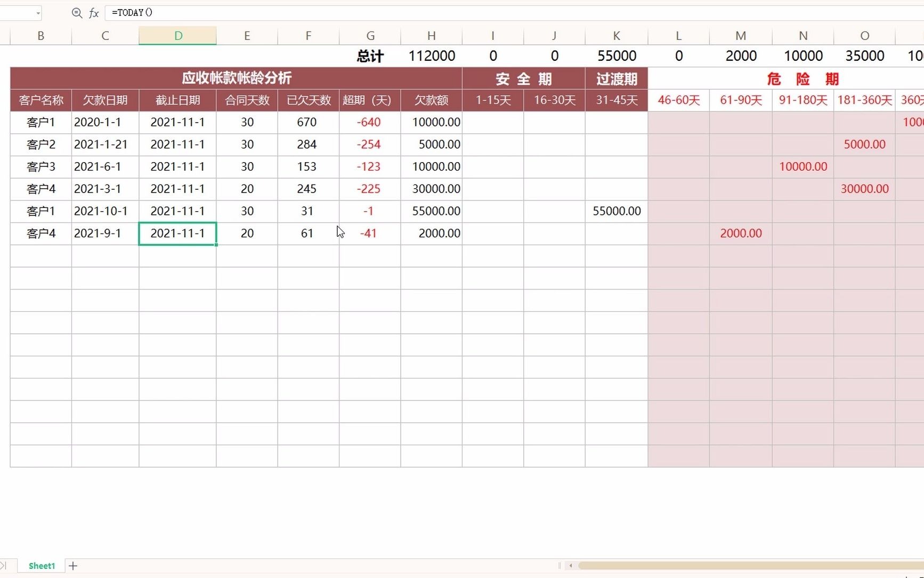Click the date cell 2021-6-1
This screenshot has width=924, height=578.
coord(105,167)
